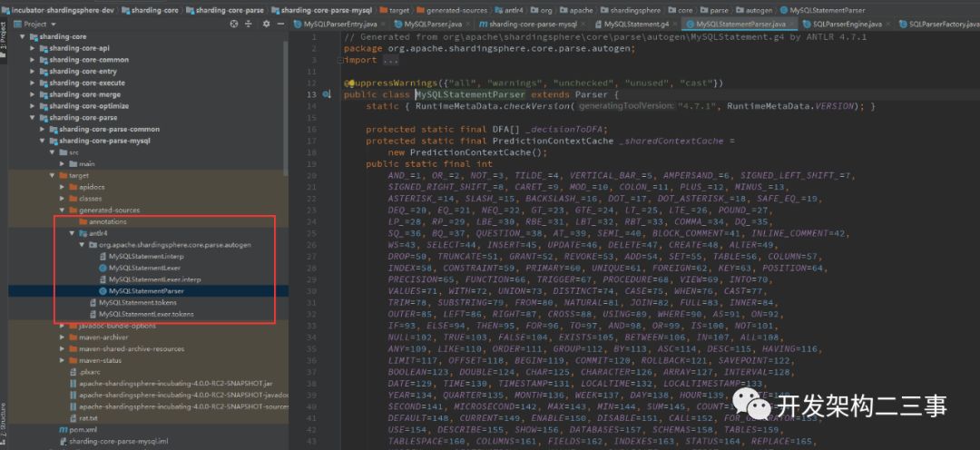Expand the sharding-core-common module
Image resolution: width=980 pixels, height=450 pixels.
point(33,60)
